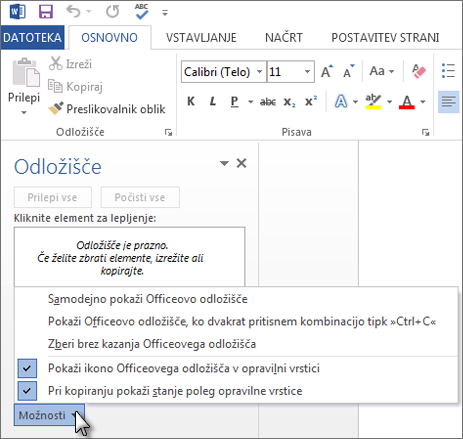Image resolution: width=463 pixels, height=439 pixels.
Task: Click Izreži (cut) command
Action: (70, 64)
